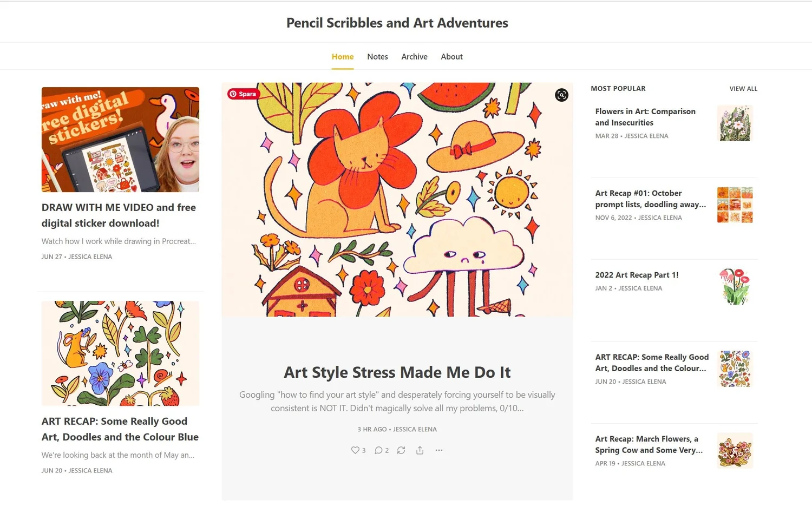The height and width of the screenshot is (513, 812).
Task: Open the 2022 Art Recap Part 1 post
Action: (637, 275)
